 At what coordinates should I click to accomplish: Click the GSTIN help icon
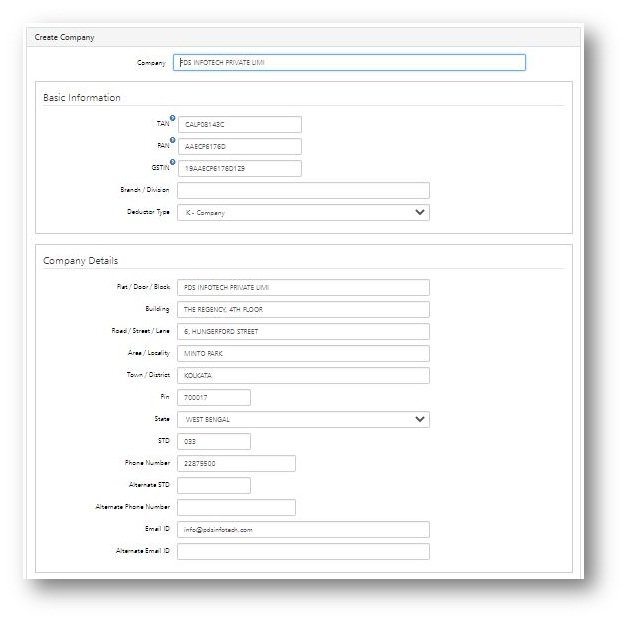point(172,162)
